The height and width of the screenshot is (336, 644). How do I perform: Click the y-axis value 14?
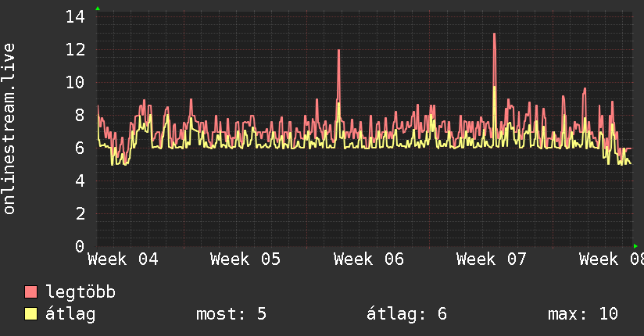(x=75, y=17)
